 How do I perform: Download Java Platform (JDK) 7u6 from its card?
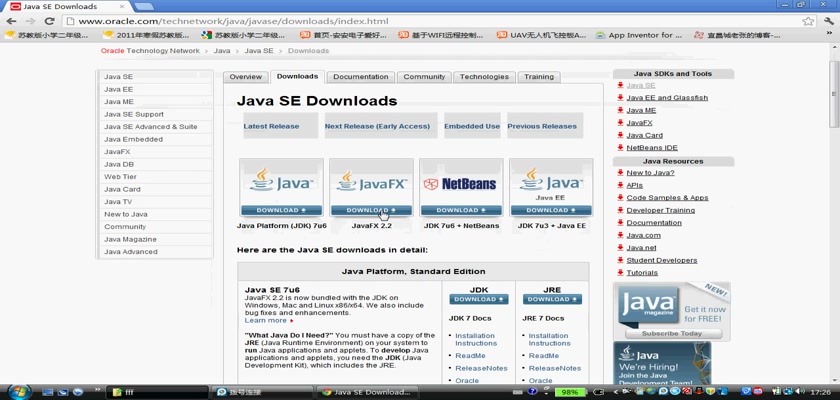[281, 210]
